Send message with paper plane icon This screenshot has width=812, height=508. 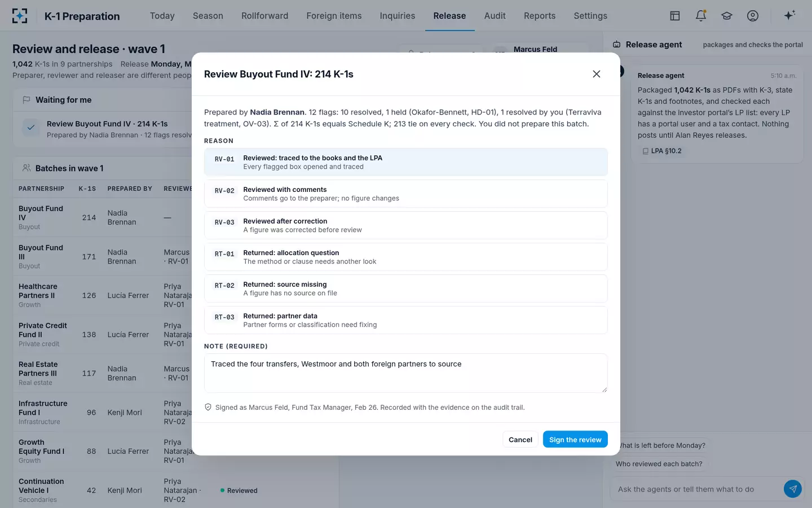793,489
